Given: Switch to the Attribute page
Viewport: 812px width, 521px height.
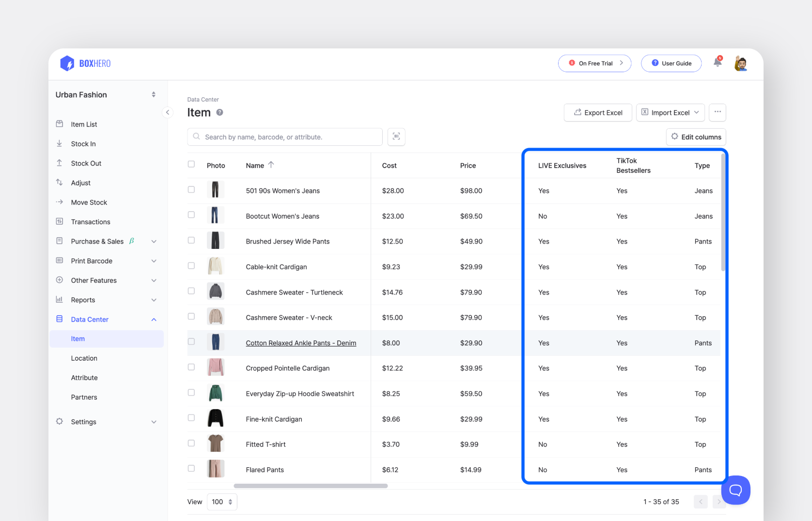Looking at the screenshot, I should tap(84, 378).
